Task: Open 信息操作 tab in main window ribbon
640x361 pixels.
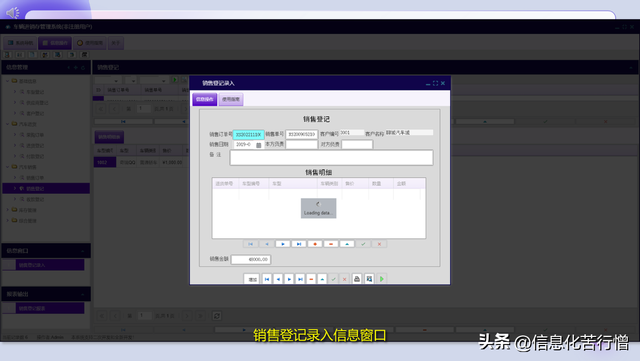Action: click(55, 43)
